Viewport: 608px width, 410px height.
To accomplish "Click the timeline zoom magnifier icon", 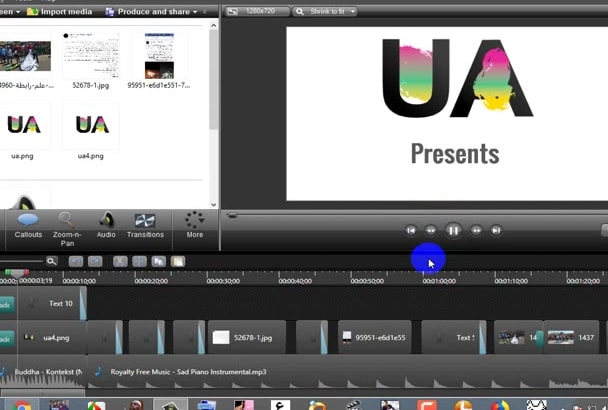I will click(x=52, y=261).
